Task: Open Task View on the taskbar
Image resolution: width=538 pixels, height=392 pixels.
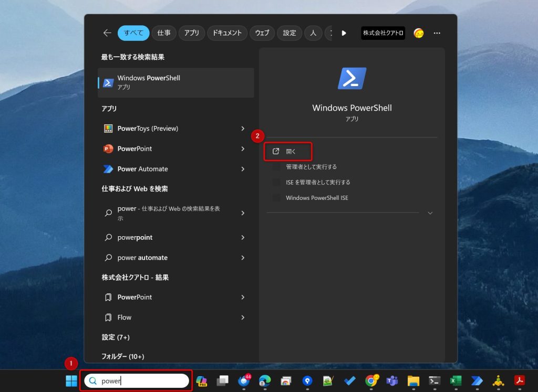Action: (223, 380)
